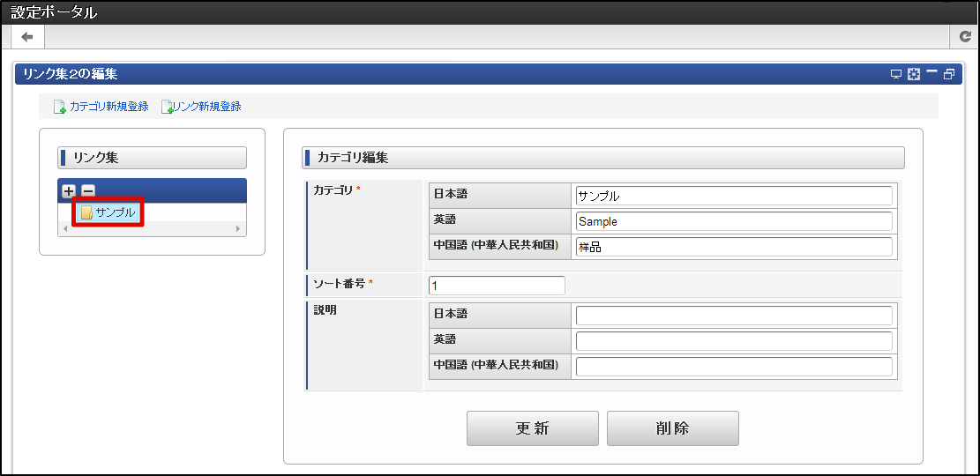The width and height of the screenshot is (980, 476).
Task: Open リンク新規登録 link
Action: (207, 107)
